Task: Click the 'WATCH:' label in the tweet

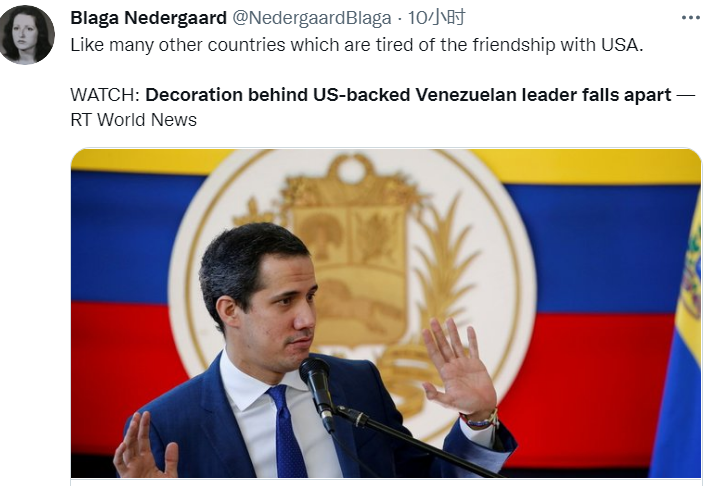Action: [105, 95]
